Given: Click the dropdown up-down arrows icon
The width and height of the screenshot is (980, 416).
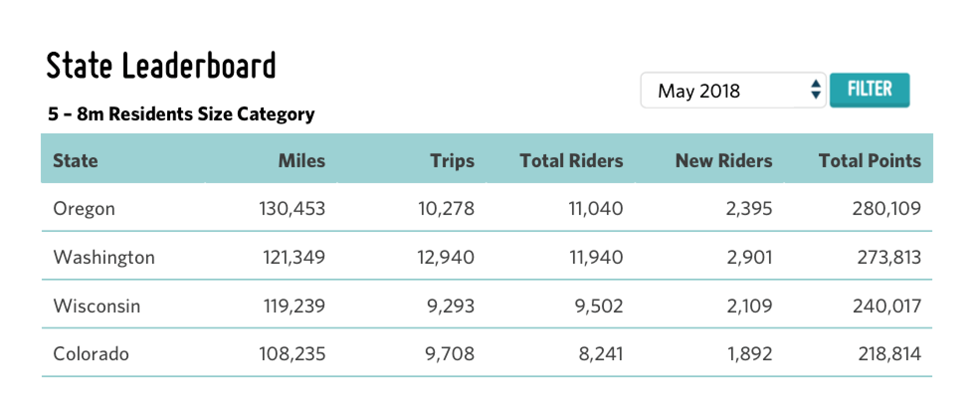Looking at the screenshot, I should click(x=816, y=90).
